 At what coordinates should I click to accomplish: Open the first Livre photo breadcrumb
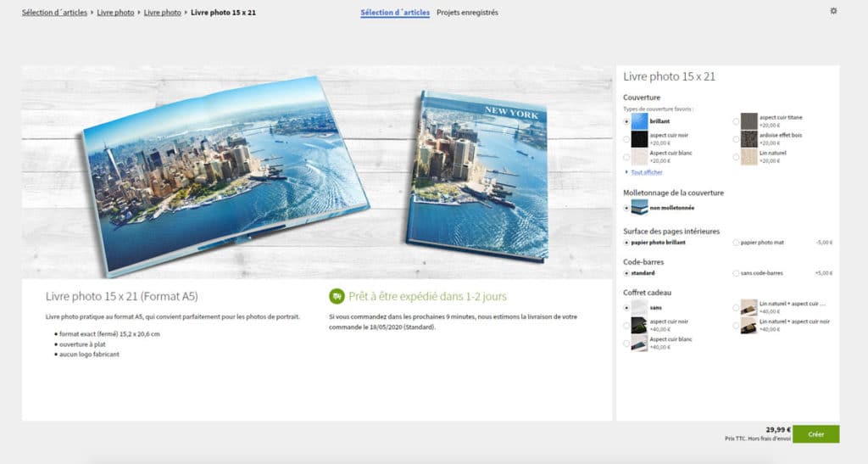pos(115,12)
